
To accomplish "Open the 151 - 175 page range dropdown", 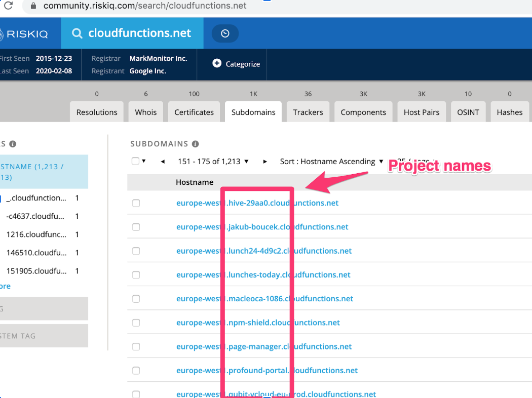I will click(x=213, y=162).
